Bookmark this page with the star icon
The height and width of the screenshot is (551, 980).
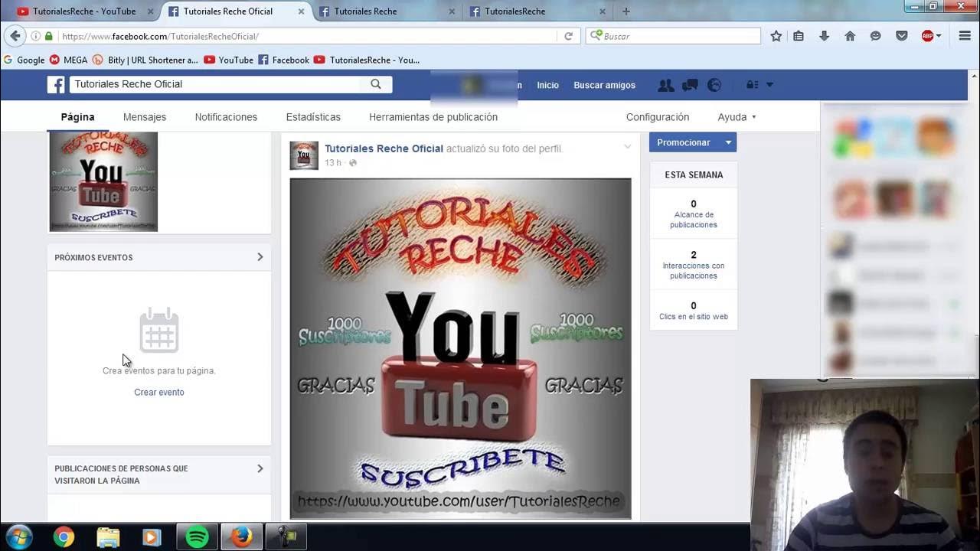click(775, 35)
